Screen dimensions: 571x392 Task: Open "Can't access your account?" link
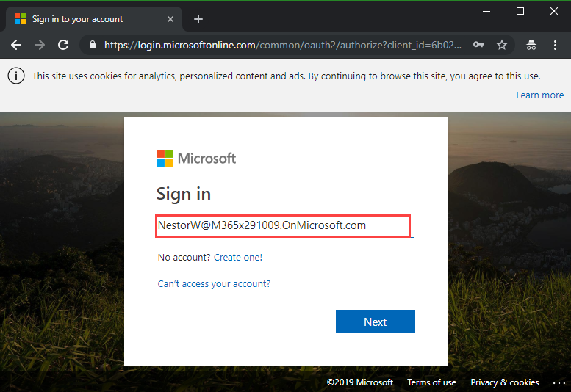pyautogui.click(x=214, y=284)
